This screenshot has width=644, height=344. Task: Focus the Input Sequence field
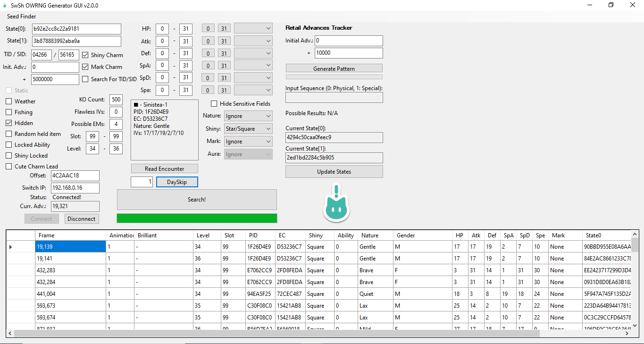[334, 98]
